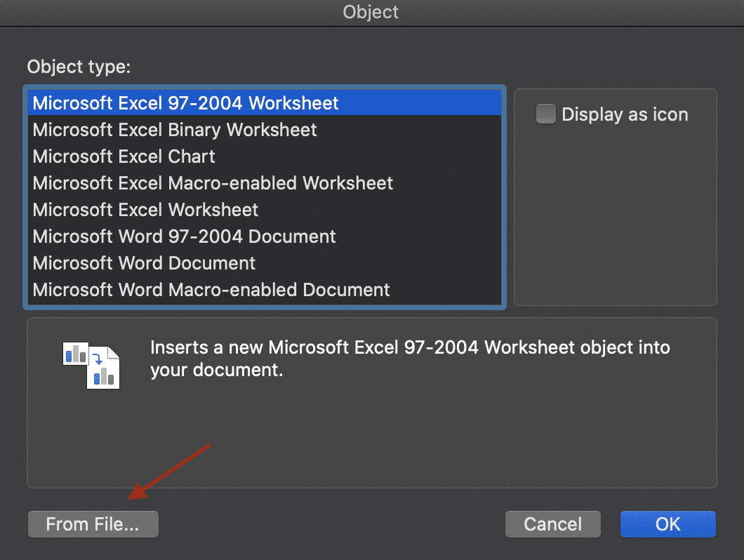Screen dimensions: 744x560
Task: Enable the Display as icon checkbox
Action: tap(545, 114)
